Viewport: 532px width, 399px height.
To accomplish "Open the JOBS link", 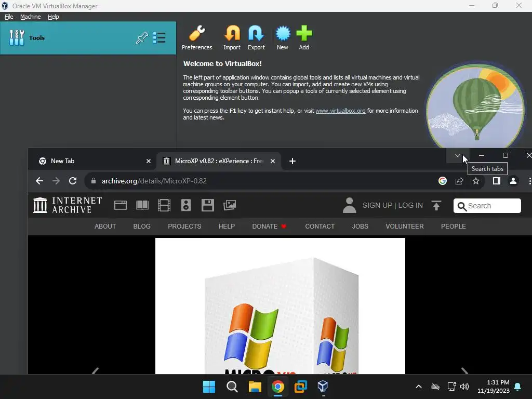I will coord(360,227).
